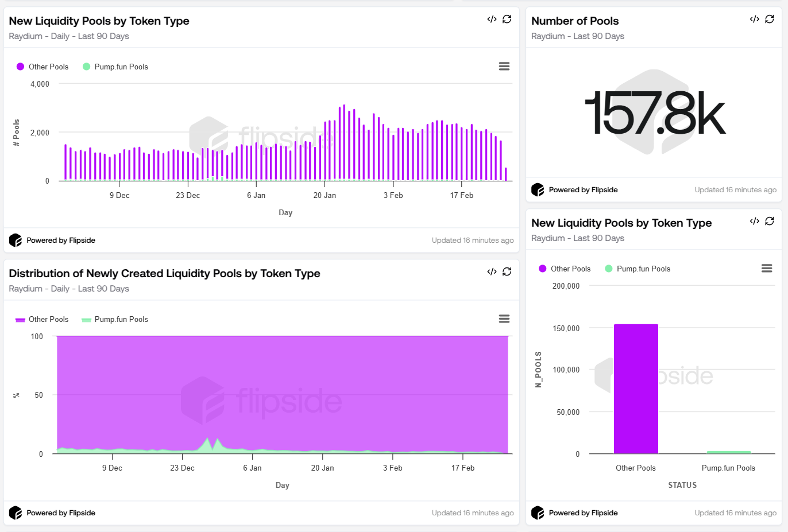This screenshot has height=532, width=788.
Task: Open embed code for Number of Pools card
Action: (755, 19)
